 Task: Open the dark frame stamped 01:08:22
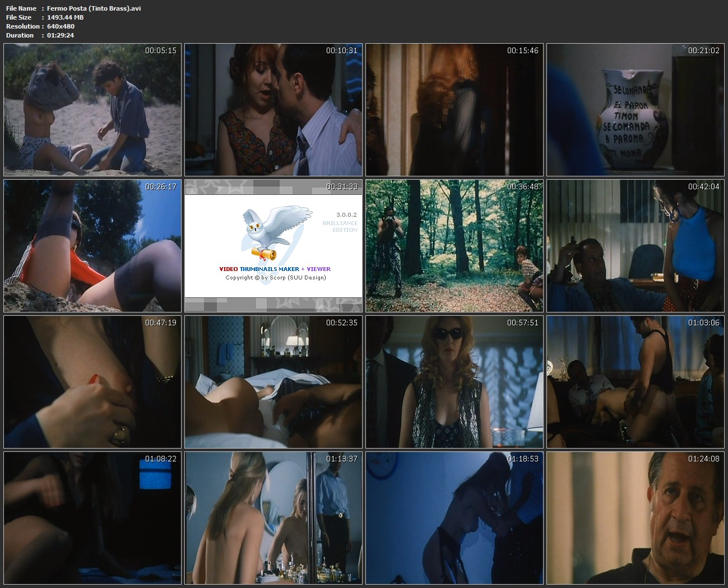coord(92,518)
